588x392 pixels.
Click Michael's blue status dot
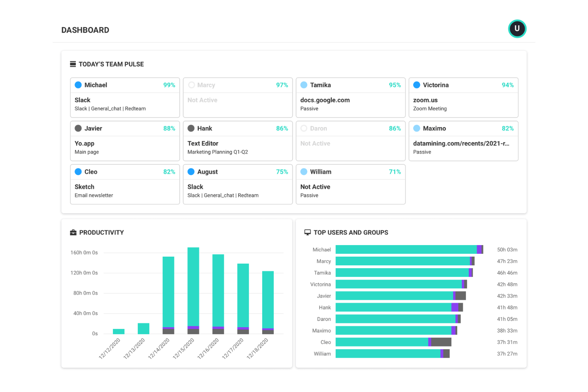78,85
